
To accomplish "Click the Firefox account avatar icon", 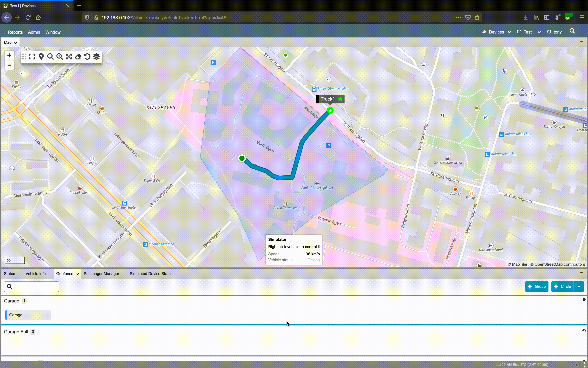I will (557, 18).
